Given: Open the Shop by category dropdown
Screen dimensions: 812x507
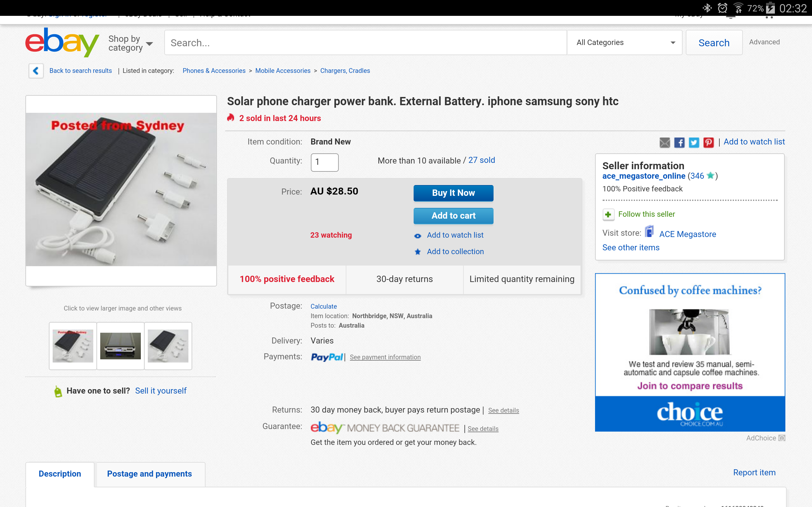Looking at the screenshot, I should click(x=131, y=43).
